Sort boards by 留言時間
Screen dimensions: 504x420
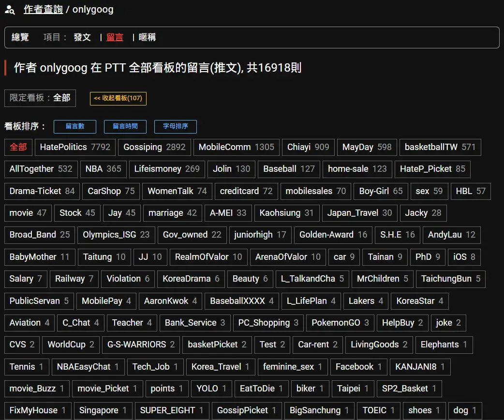tap(125, 126)
